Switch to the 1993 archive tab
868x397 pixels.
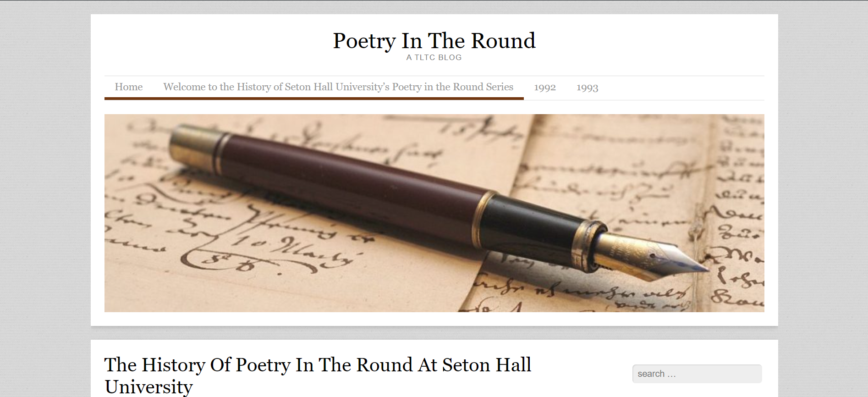[x=588, y=87]
